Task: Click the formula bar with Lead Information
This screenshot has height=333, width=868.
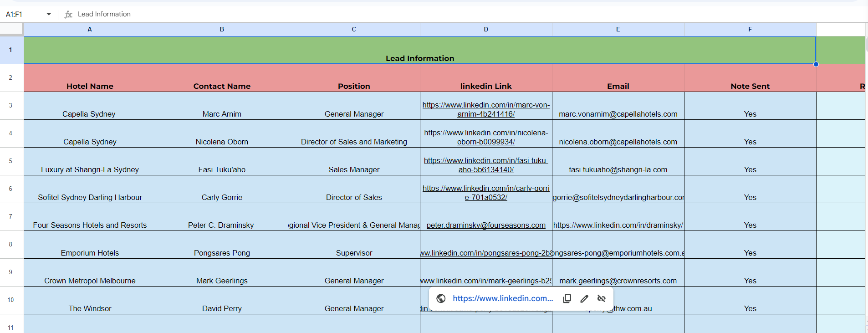Action: tap(469, 14)
